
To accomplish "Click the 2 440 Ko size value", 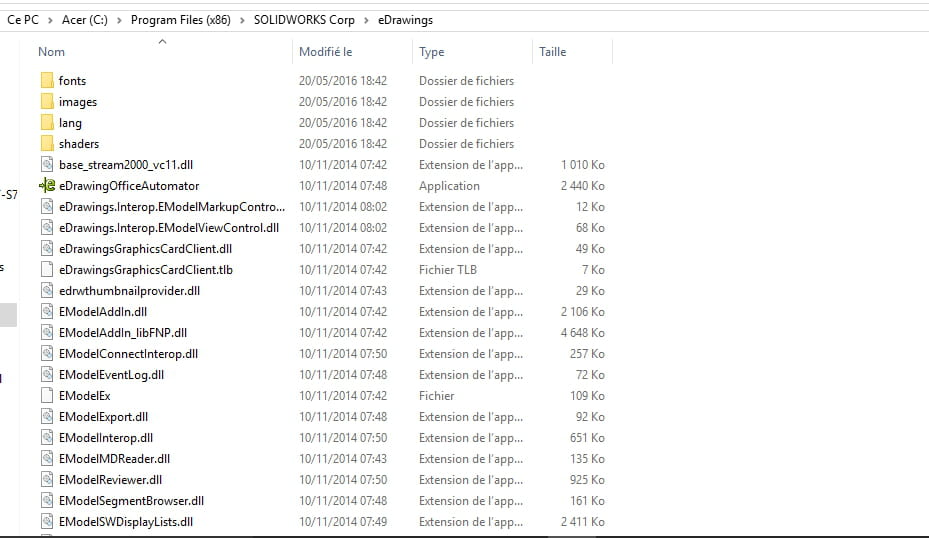I will (x=582, y=185).
